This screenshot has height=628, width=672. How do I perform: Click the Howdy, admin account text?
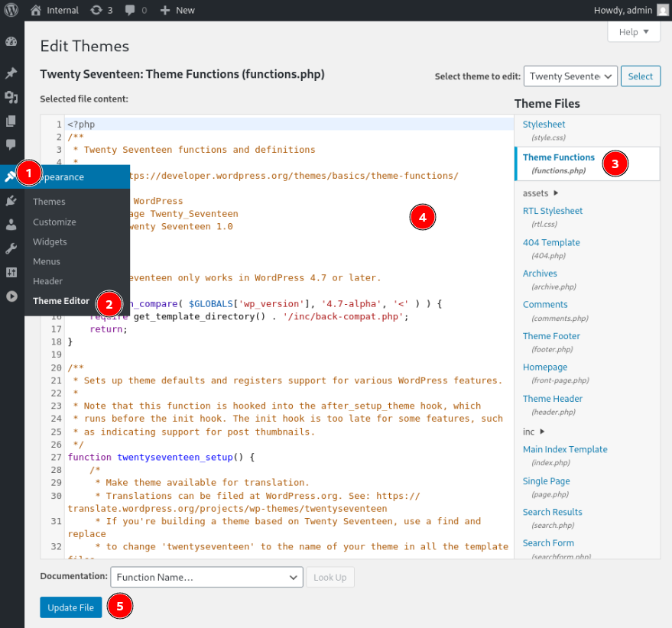tap(623, 10)
